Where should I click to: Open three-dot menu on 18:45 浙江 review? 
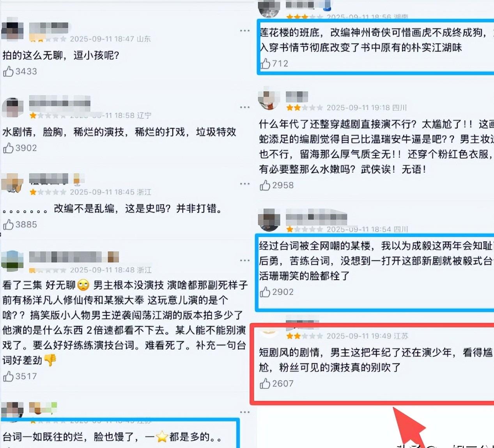click(245, 184)
